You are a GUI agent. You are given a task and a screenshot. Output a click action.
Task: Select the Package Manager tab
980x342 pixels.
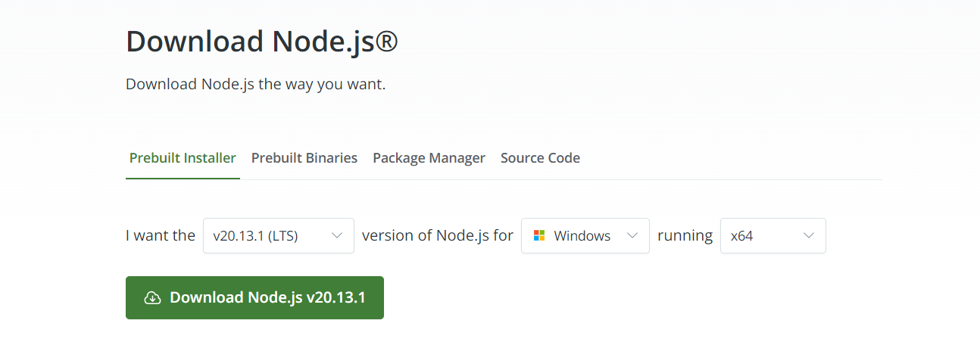(x=429, y=158)
